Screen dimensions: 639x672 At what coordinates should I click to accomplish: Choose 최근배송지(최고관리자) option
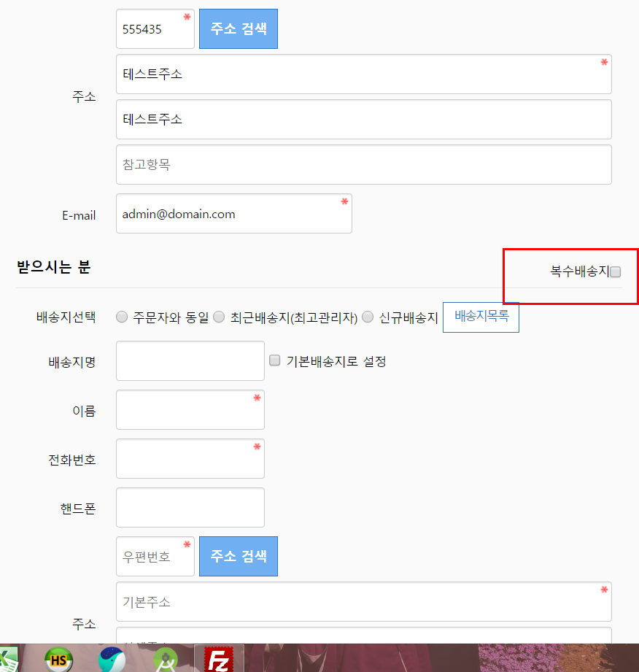(x=219, y=316)
